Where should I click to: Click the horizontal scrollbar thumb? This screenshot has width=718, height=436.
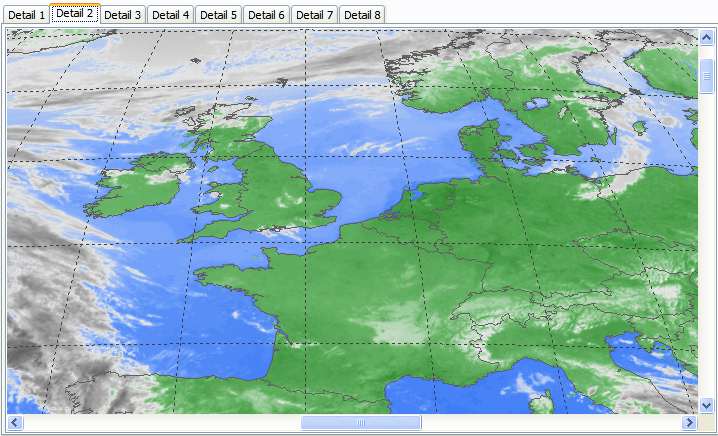pyautogui.click(x=361, y=422)
